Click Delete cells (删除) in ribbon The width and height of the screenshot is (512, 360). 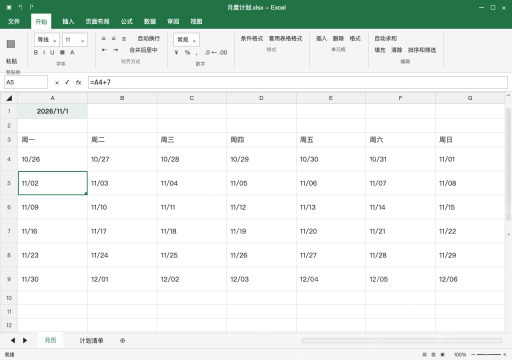pyautogui.click(x=338, y=39)
